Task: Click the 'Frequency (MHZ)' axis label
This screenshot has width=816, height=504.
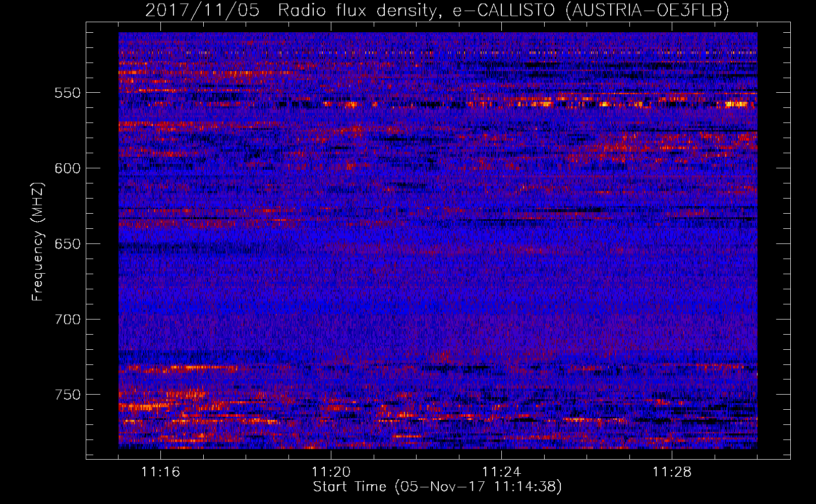Action: [38, 241]
